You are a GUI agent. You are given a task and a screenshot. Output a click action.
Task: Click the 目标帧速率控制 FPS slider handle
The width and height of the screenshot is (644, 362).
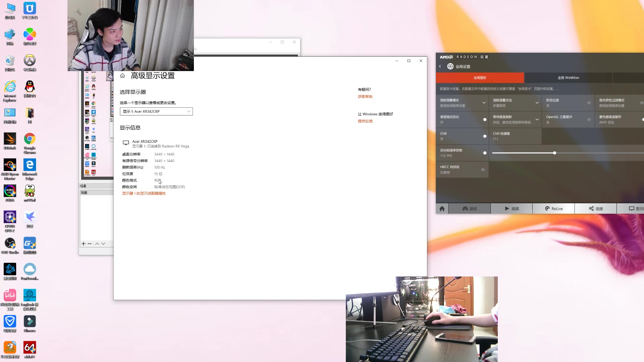(554, 153)
